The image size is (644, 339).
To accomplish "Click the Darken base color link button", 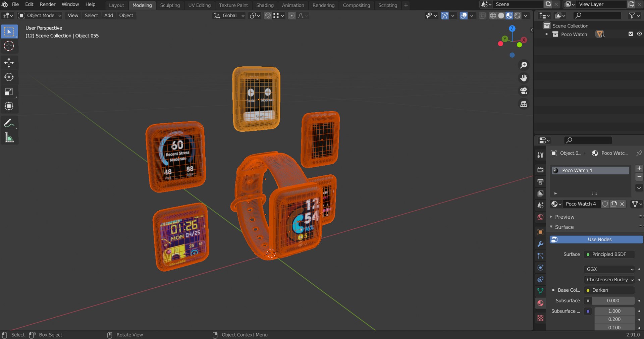I will coord(609,290).
